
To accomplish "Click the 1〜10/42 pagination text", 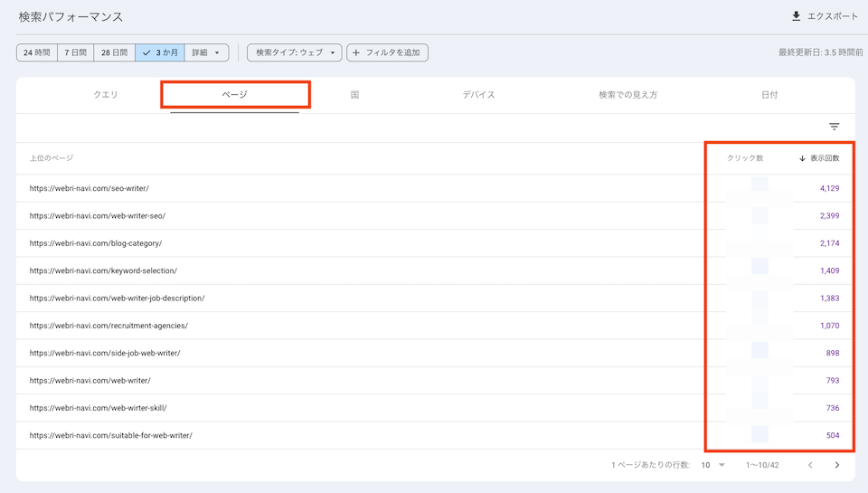I will [761, 465].
